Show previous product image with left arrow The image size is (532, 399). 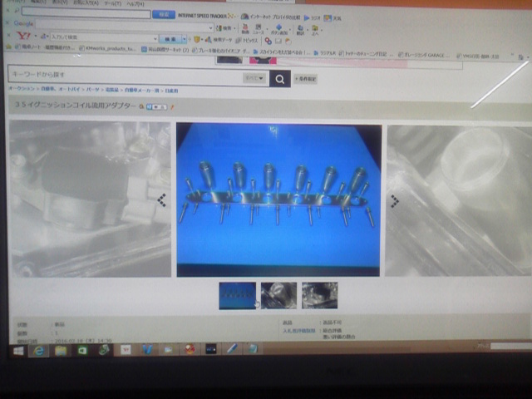tap(162, 200)
